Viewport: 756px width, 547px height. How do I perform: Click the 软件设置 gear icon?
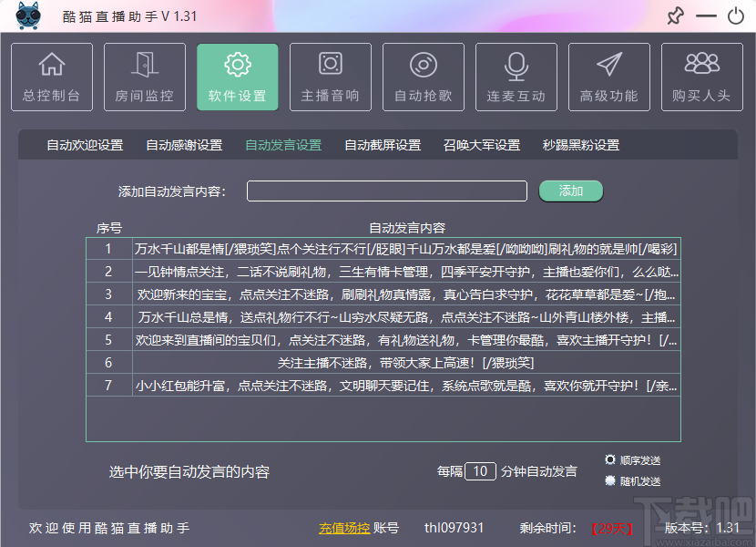237,77
